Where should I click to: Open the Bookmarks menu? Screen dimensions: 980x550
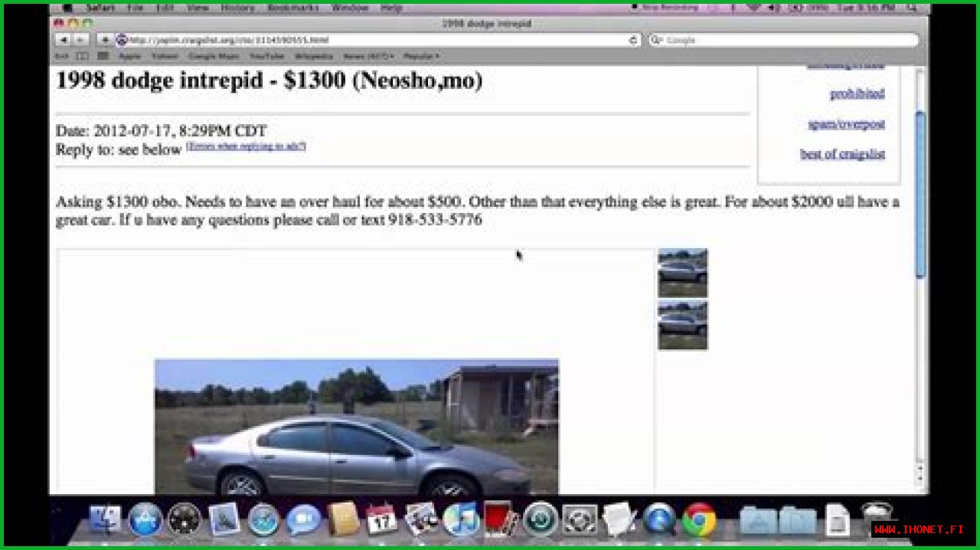point(292,8)
